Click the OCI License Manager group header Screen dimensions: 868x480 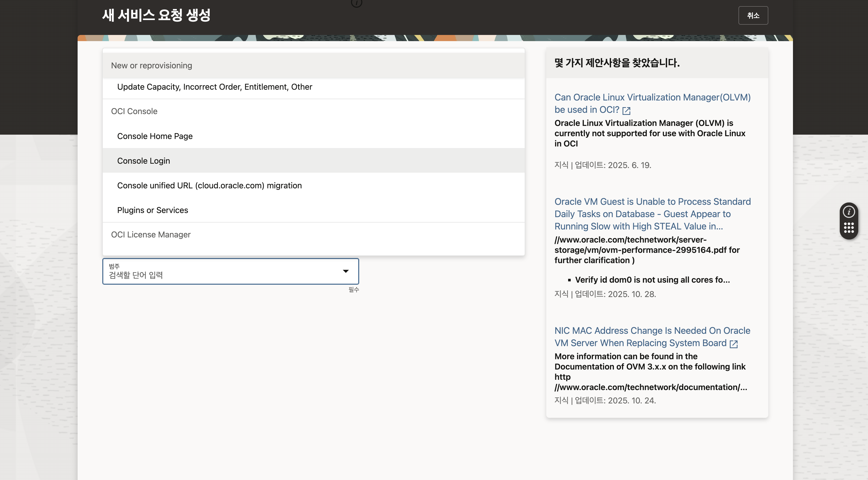coord(151,234)
